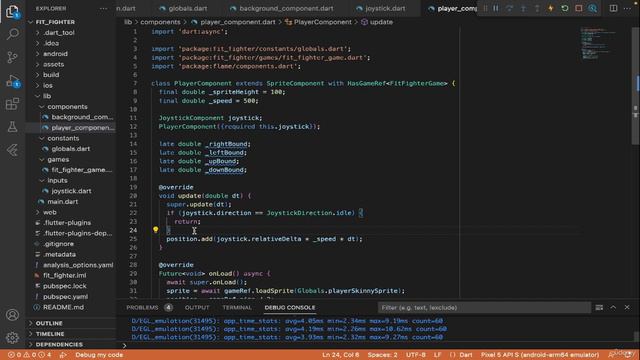This screenshot has width=640, height=360.
Task: Close the bottom panel
Action: [x=627, y=307]
